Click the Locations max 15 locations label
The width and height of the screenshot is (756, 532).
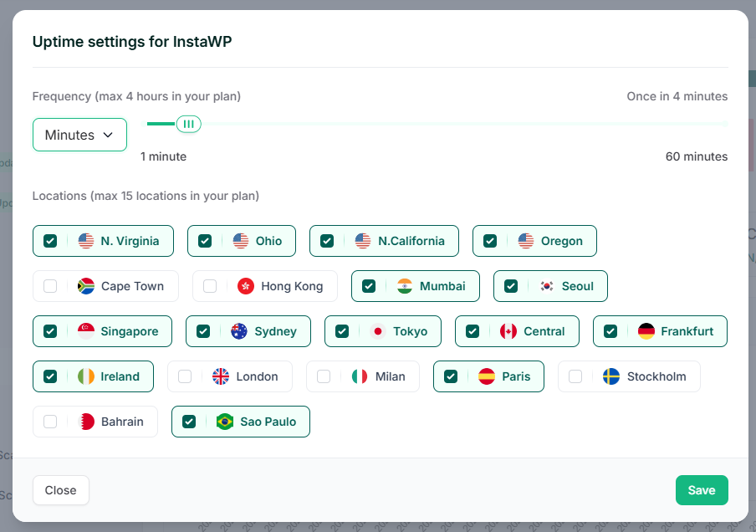click(x=146, y=196)
